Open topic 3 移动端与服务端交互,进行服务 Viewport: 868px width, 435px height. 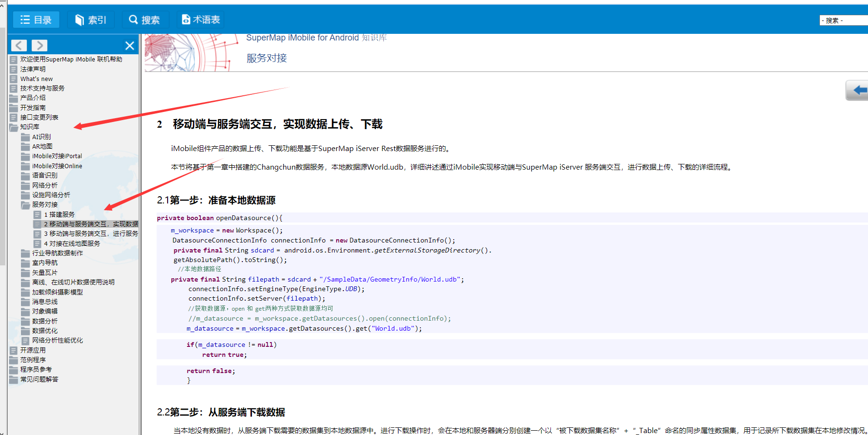(x=91, y=233)
